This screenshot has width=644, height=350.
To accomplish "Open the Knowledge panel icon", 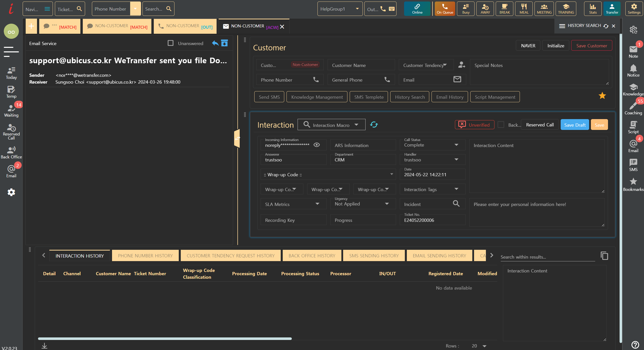I will pos(633,90).
